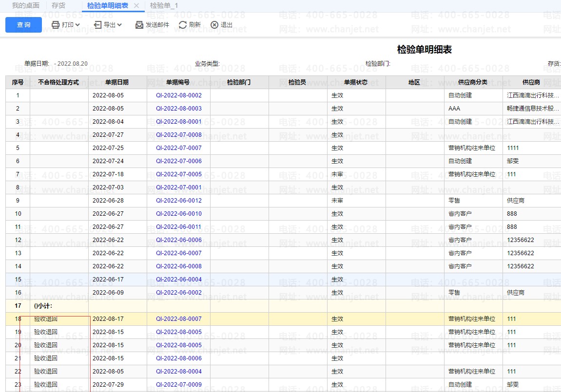Click the refresh circular arrow icon
This screenshot has width=561, height=392.
tap(183, 25)
